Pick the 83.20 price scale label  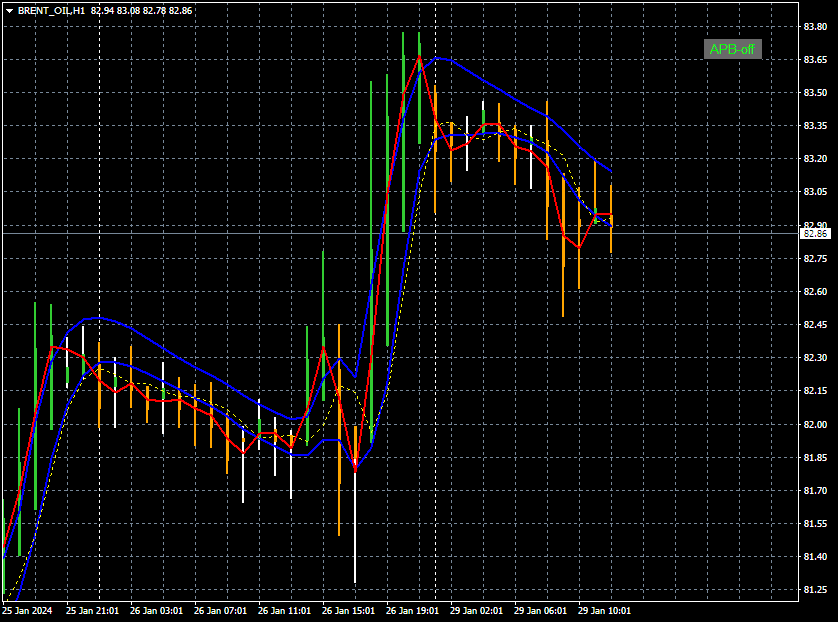pyautogui.click(x=816, y=159)
